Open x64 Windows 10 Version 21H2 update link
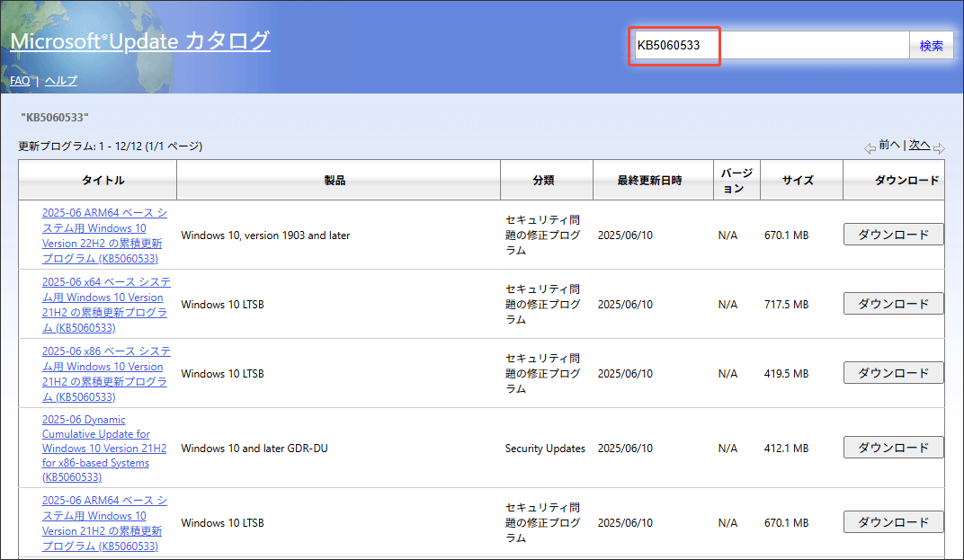The height and width of the screenshot is (560, 964). tap(106, 305)
